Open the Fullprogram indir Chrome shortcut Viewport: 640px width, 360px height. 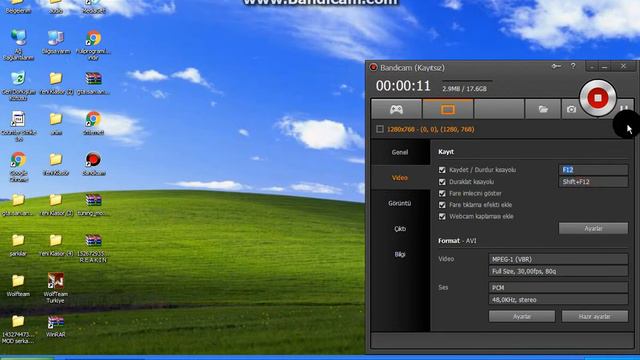click(x=93, y=45)
